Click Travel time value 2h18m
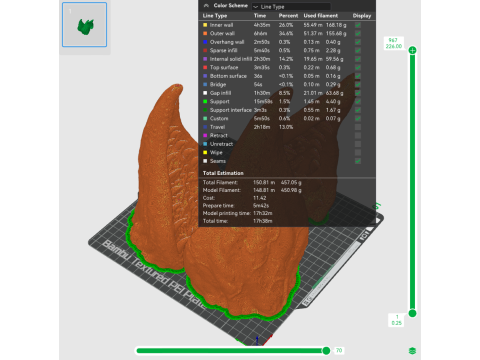Viewport: 480px width, 360px height. click(x=262, y=127)
